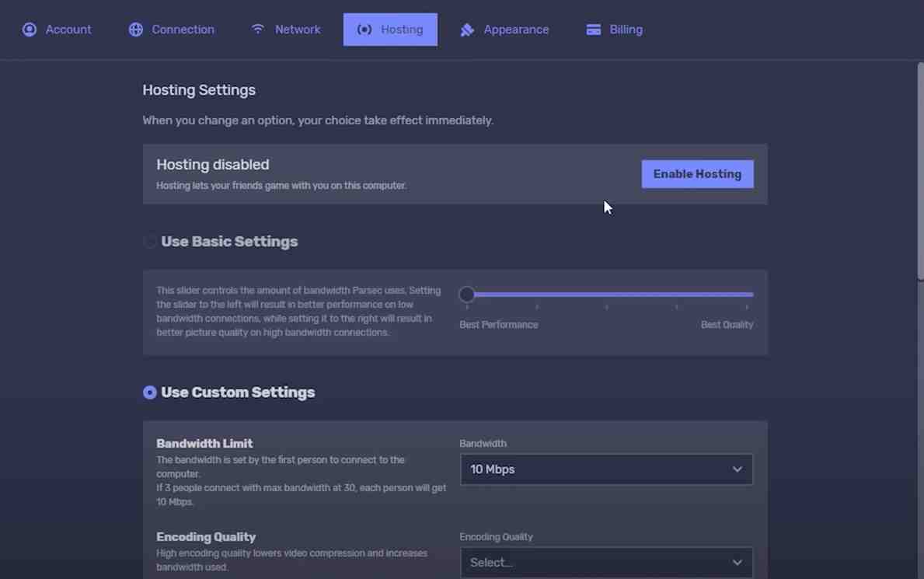Select the Hosting tab label
The image size is (924, 579).
(402, 30)
